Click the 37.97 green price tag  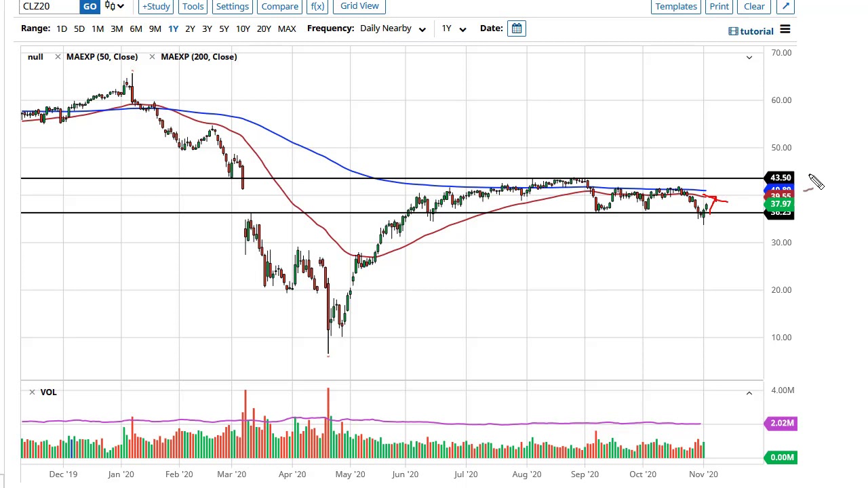[x=781, y=204]
